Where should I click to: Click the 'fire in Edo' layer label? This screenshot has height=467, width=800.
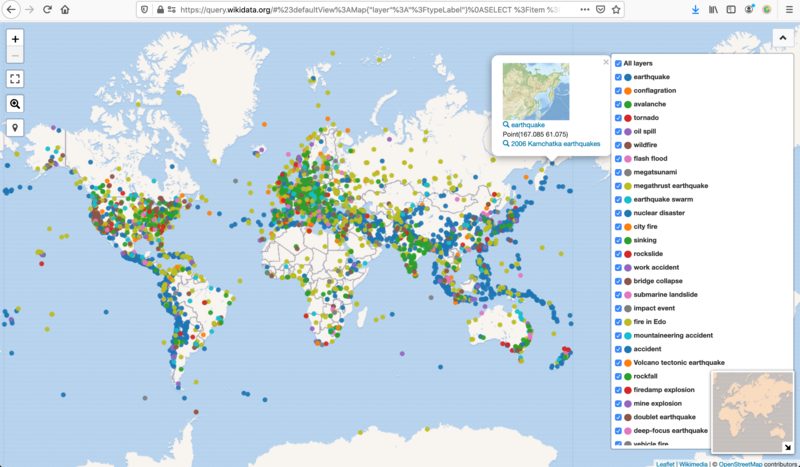(649, 322)
